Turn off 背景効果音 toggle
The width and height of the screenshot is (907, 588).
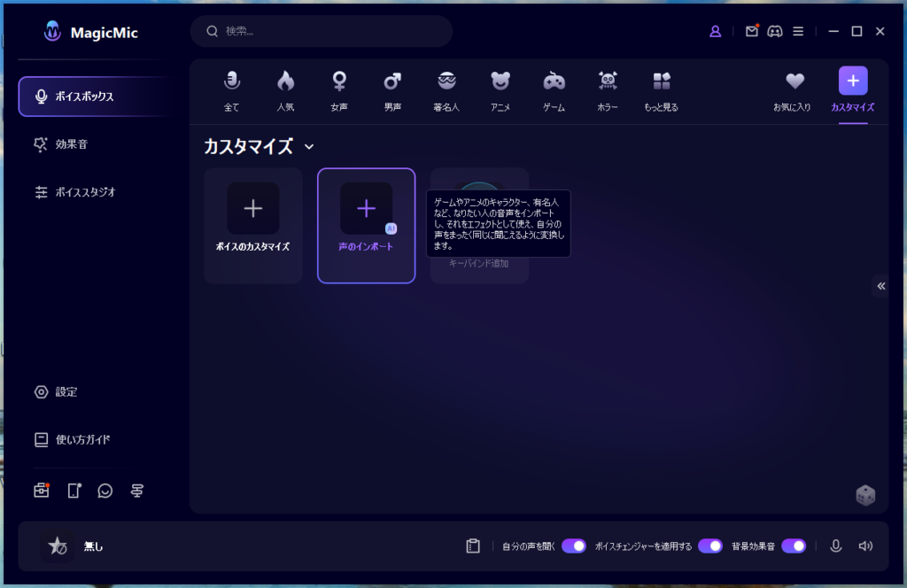point(794,545)
